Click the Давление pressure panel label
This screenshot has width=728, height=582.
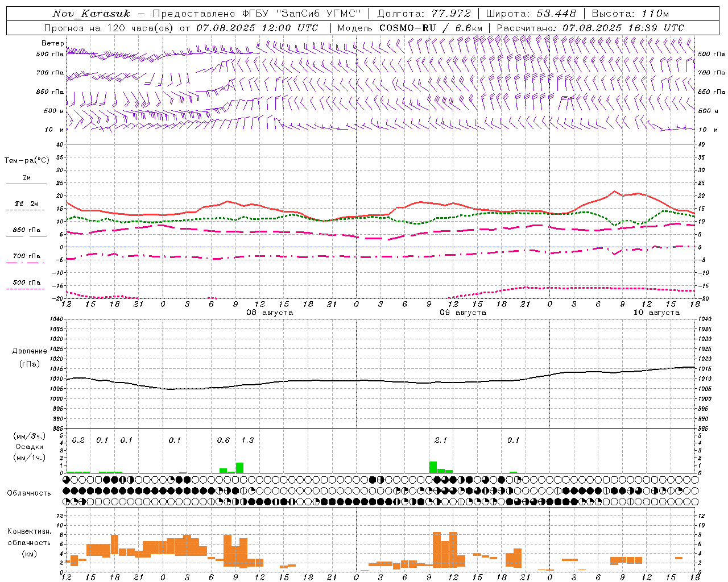[30, 351]
